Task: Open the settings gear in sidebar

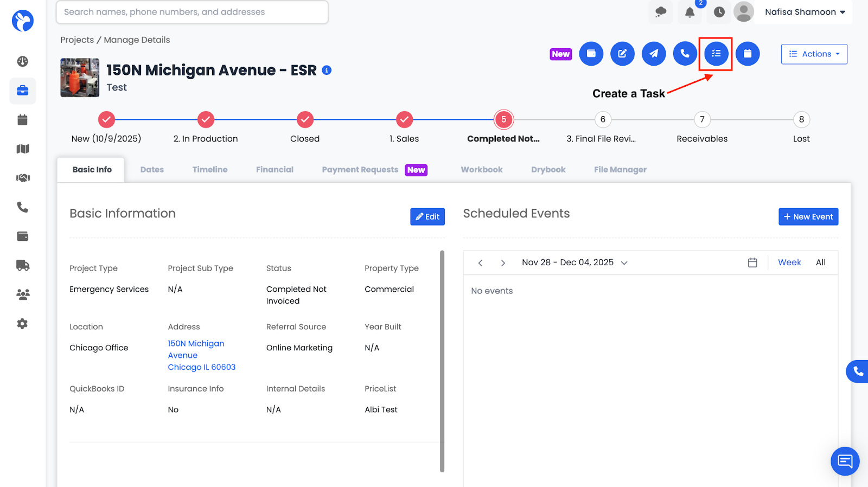Action: [x=23, y=324]
